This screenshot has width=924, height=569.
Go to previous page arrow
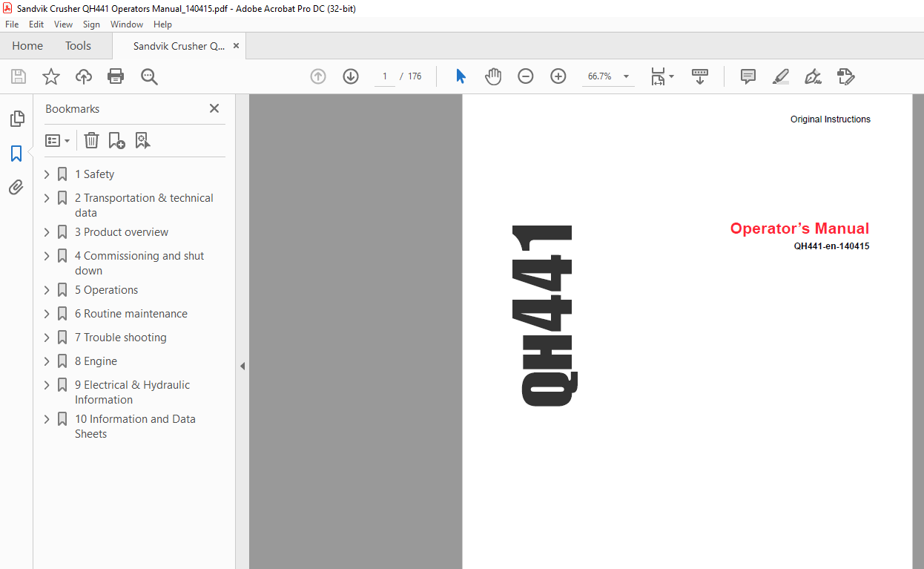(x=318, y=76)
